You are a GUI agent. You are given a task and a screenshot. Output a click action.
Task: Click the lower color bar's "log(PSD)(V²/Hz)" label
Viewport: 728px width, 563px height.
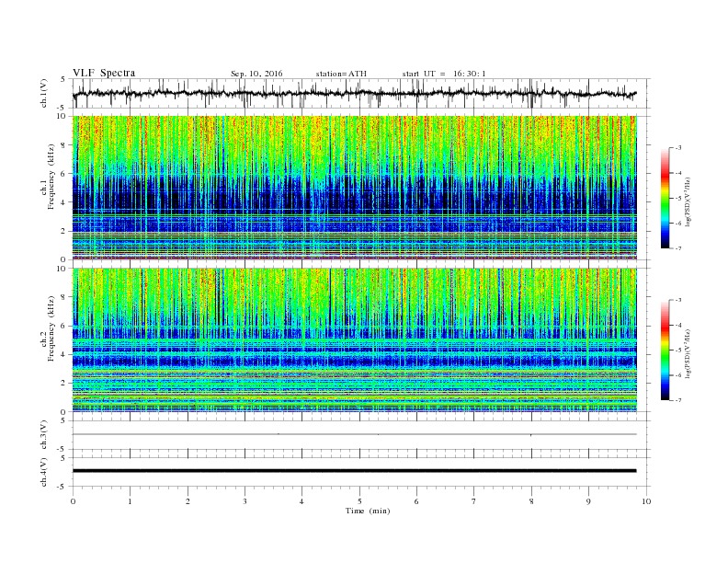(688, 353)
